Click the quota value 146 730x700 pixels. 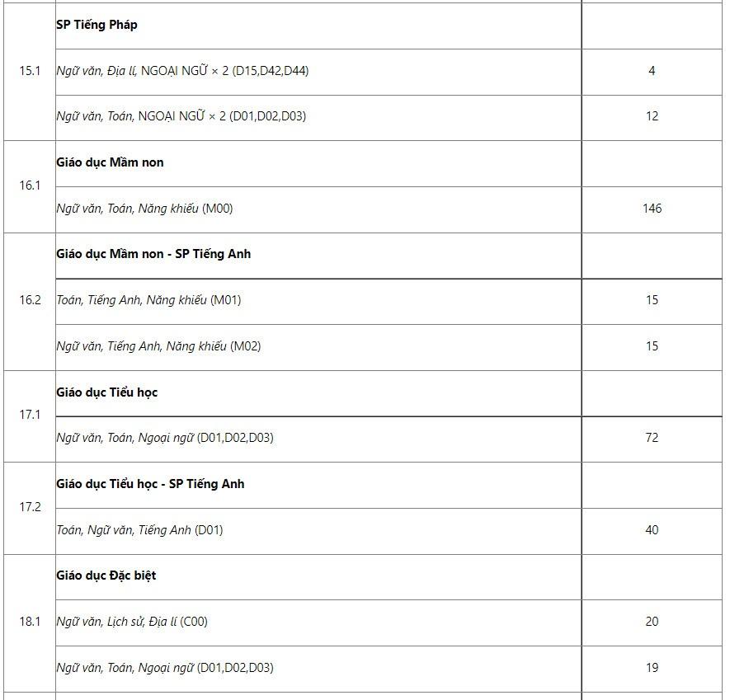(x=652, y=209)
